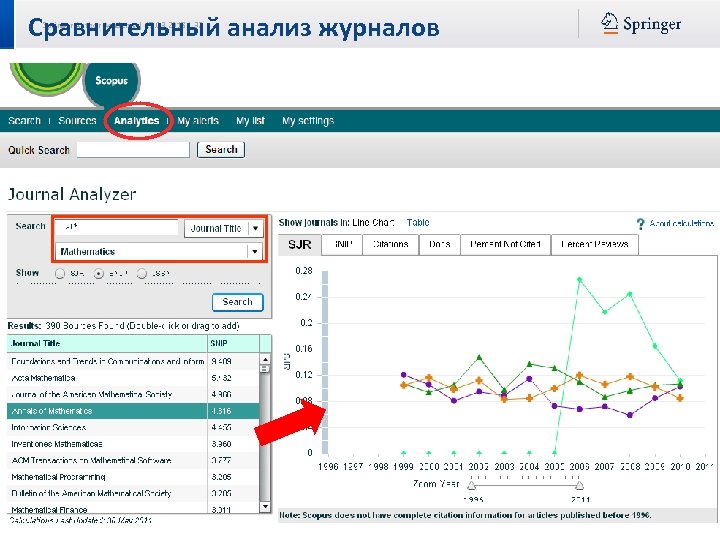Click the right Zoom Year slider handle

coord(579,485)
